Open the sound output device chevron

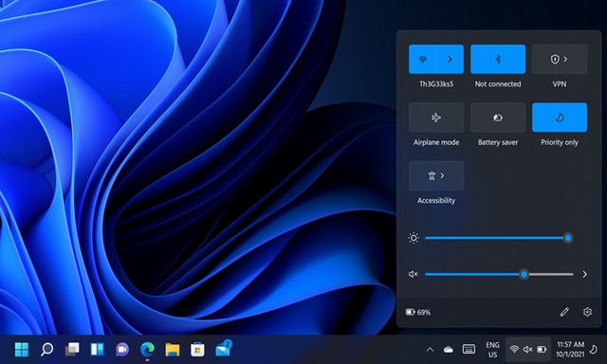point(584,274)
